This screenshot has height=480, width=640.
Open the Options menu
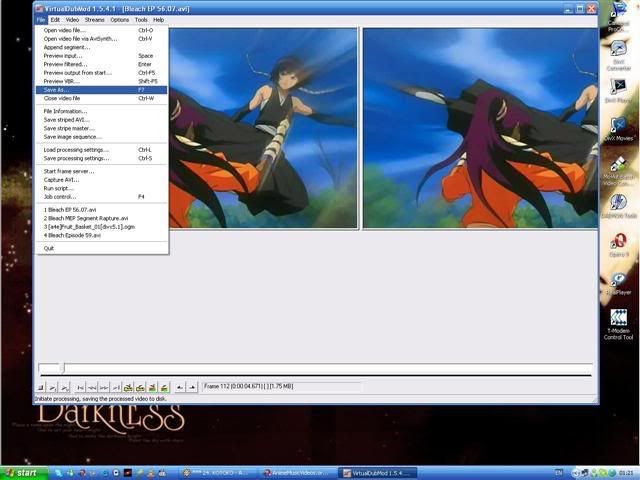(x=120, y=20)
